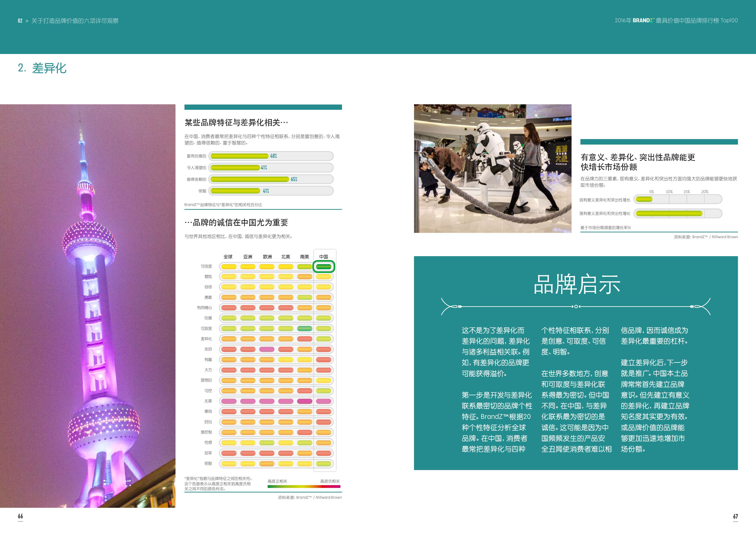Open the stormtrooper shopping mall photo
756x535 pixels.
[493, 169]
